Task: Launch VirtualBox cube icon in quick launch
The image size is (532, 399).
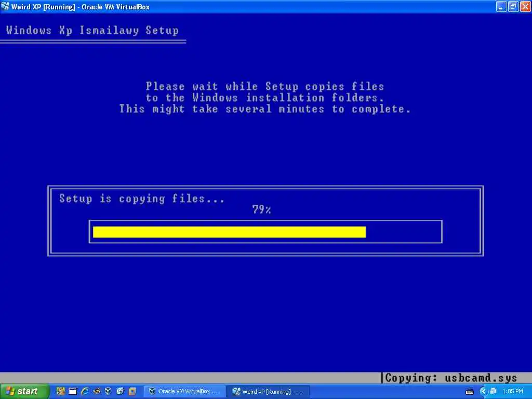Action: 108,391
